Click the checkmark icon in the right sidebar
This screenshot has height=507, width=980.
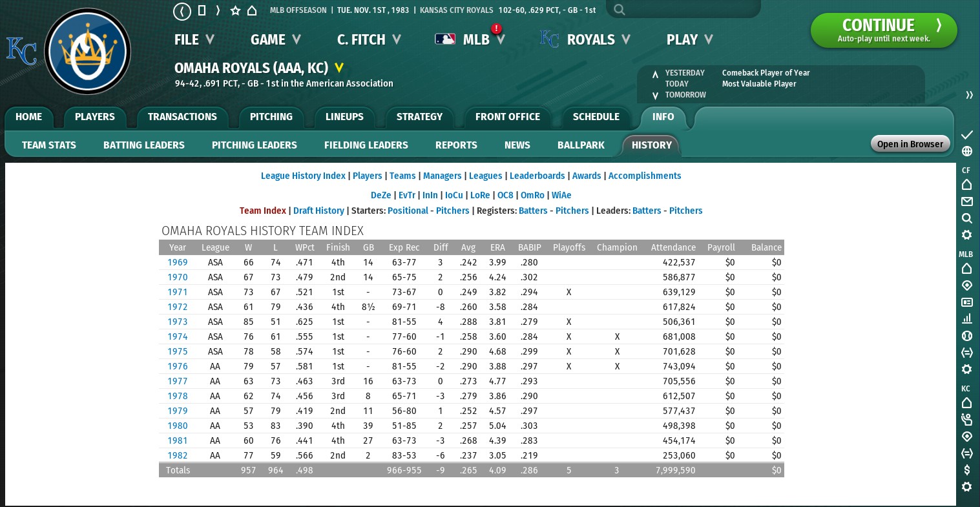(966, 134)
